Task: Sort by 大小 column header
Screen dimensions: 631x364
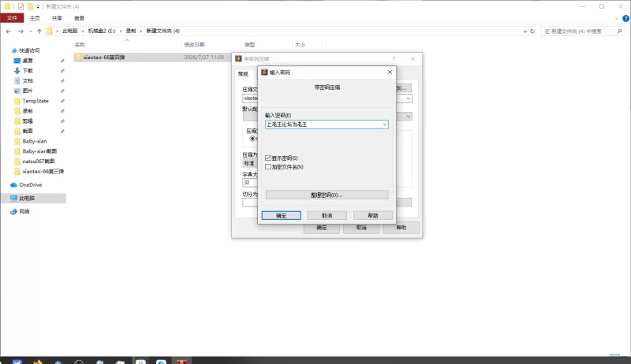Action: click(x=301, y=45)
